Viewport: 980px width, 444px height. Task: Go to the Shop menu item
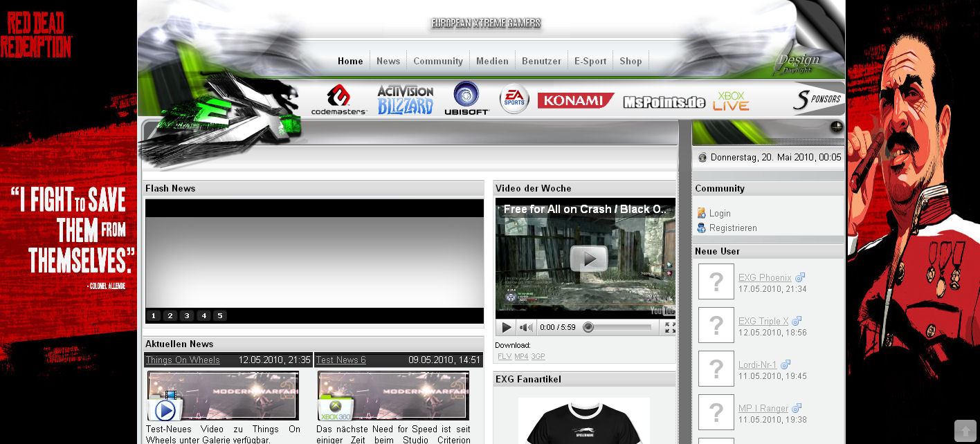coord(630,61)
